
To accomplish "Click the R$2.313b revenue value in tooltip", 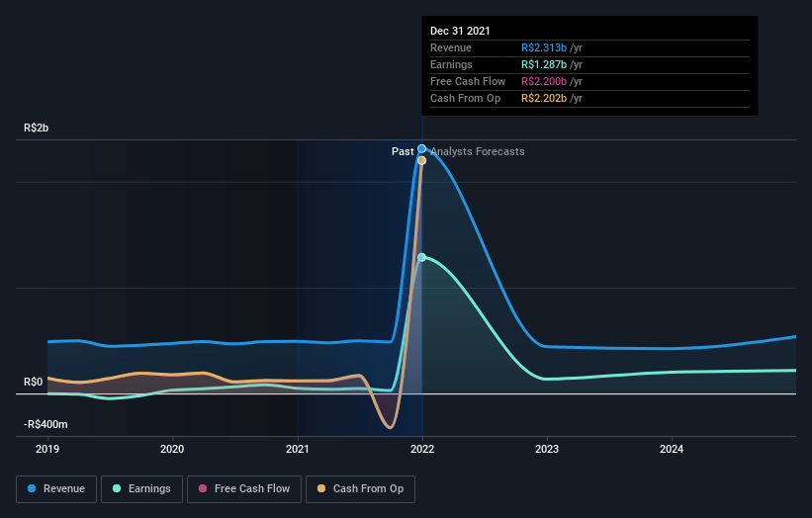I will tap(544, 47).
